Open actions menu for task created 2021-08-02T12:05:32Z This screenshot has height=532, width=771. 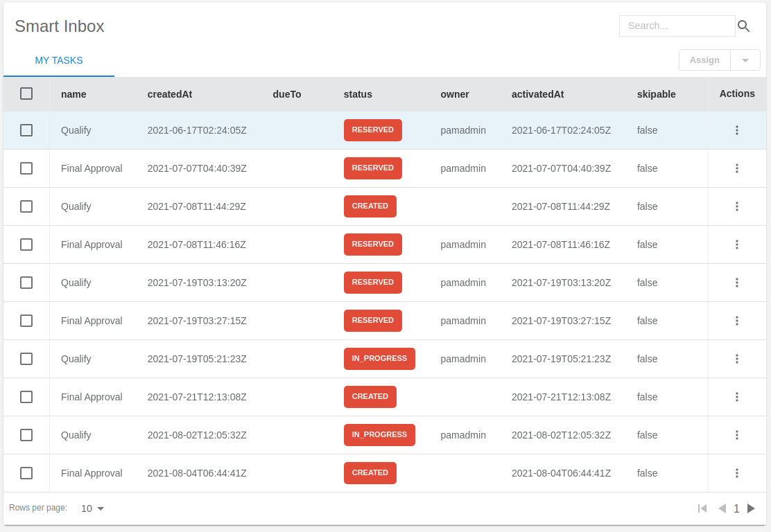click(x=736, y=435)
